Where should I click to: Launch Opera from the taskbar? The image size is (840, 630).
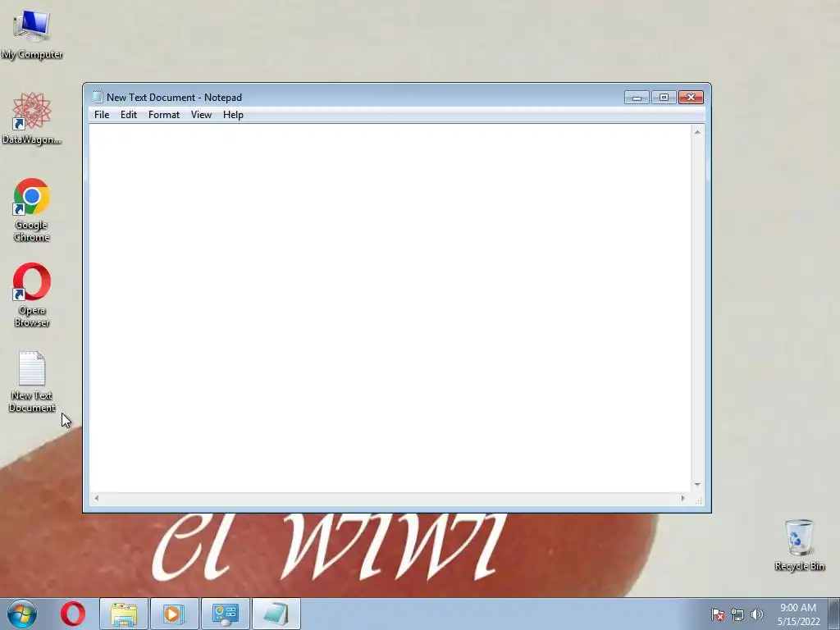click(x=73, y=614)
